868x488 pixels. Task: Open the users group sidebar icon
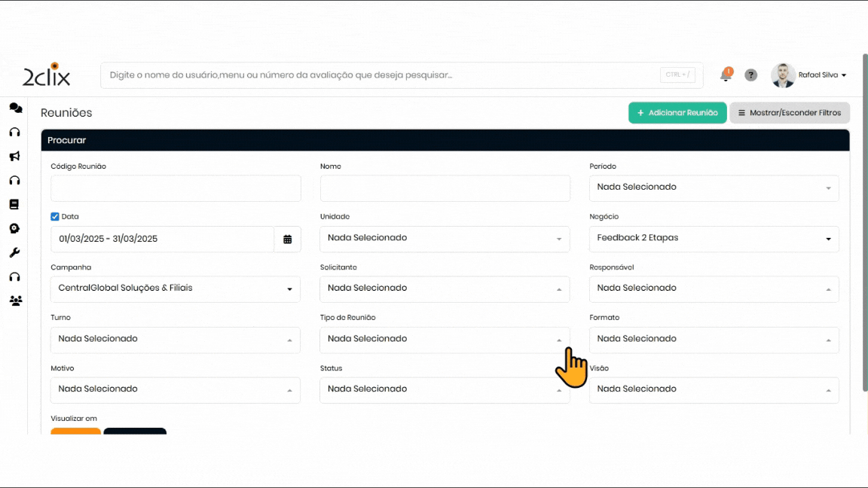click(15, 300)
